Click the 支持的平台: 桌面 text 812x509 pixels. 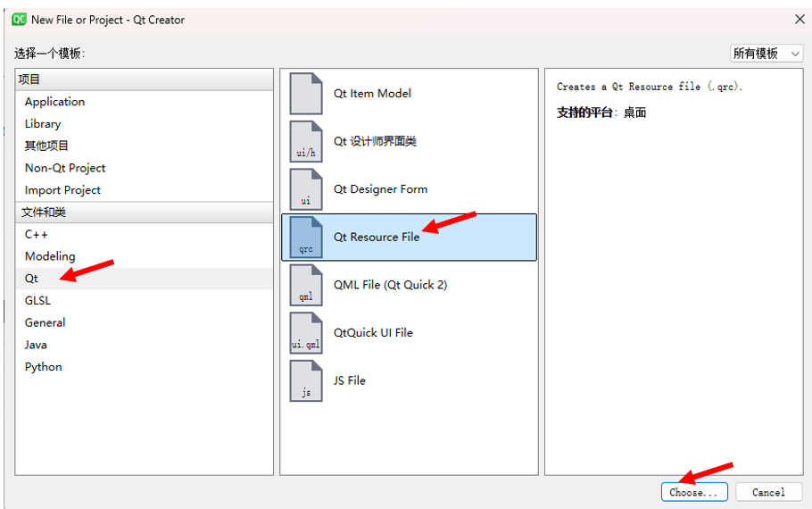(601, 113)
